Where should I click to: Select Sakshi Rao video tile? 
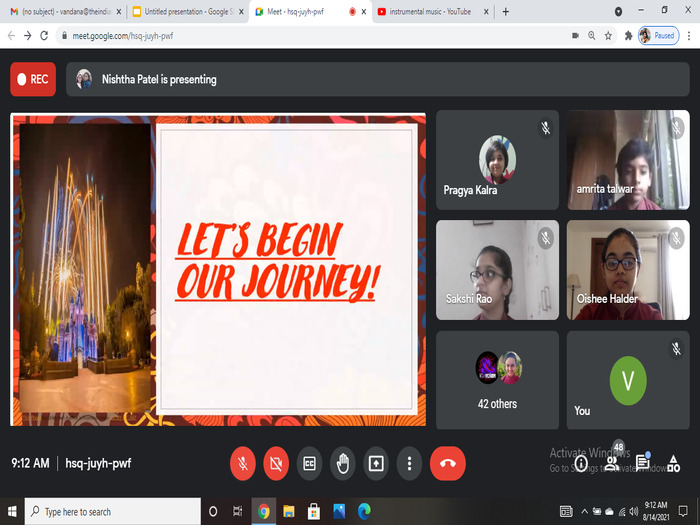497,270
